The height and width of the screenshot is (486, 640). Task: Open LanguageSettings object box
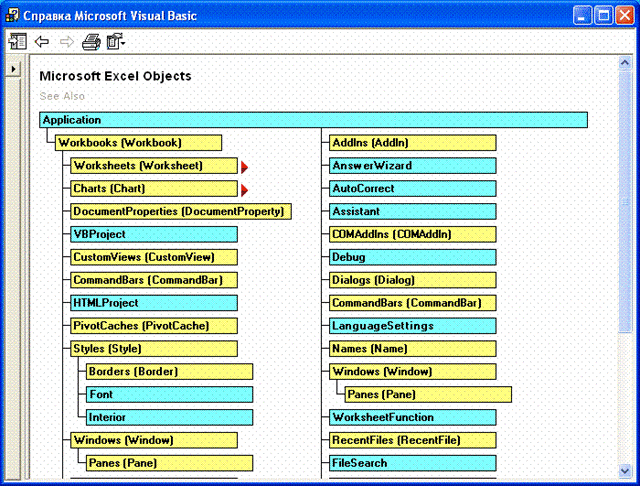(413, 326)
